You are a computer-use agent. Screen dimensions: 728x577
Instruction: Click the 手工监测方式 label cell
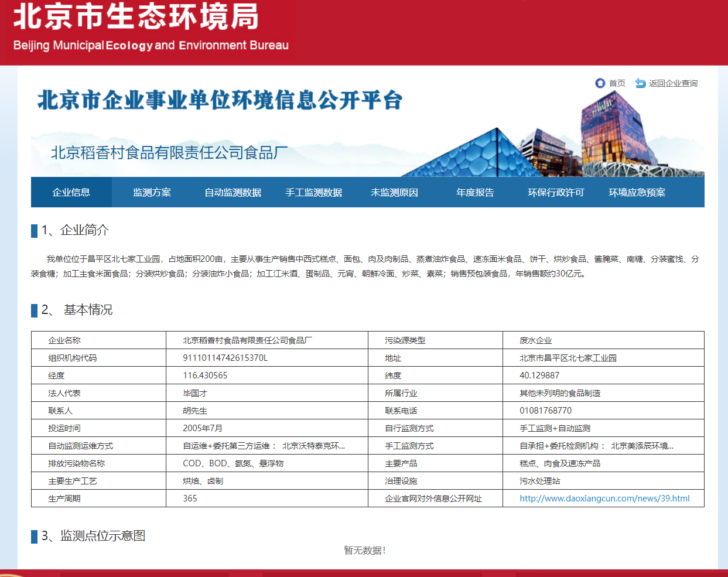tap(435, 446)
